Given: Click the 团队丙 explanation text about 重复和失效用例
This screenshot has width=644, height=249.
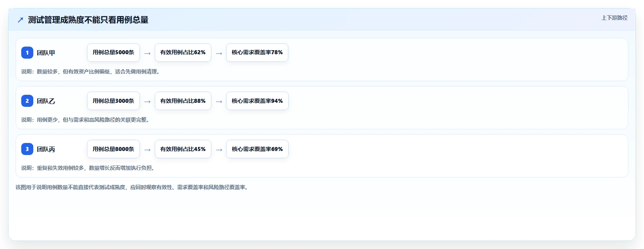Looking at the screenshot, I should tap(89, 168).
